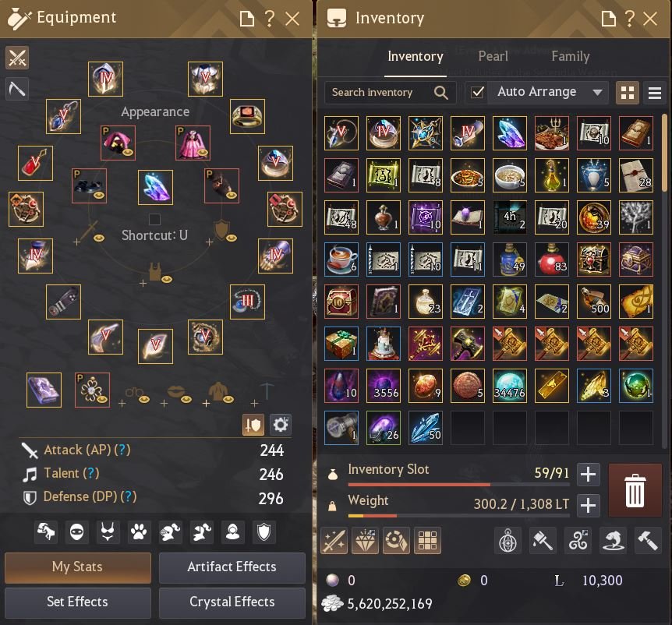Image resolution: width=672 pixels, height=625 pixels.
Task: Toggle the checkbox above Shortcut: U
Action: [x=154, y=219]
